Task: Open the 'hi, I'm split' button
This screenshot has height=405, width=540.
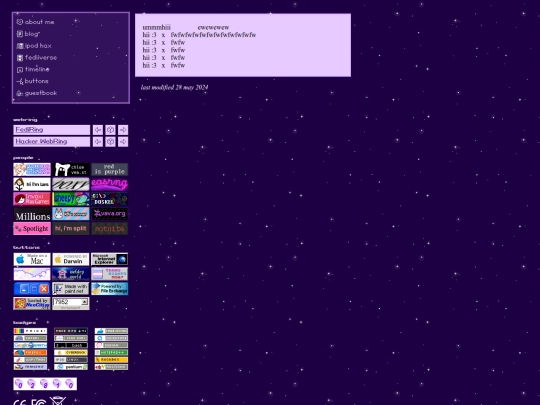Action: tap(71, 229)
